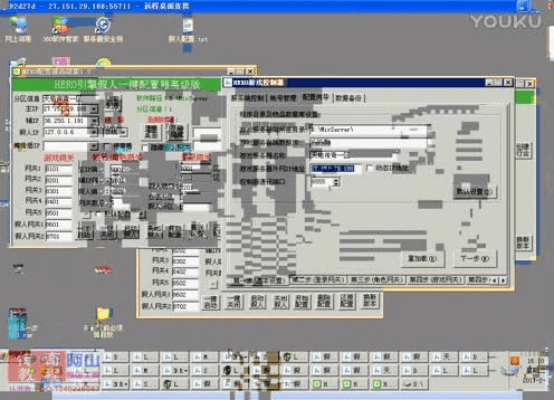Open the 假人配置.txt file icon
The image size is (554, 400).
pos(188,30)
